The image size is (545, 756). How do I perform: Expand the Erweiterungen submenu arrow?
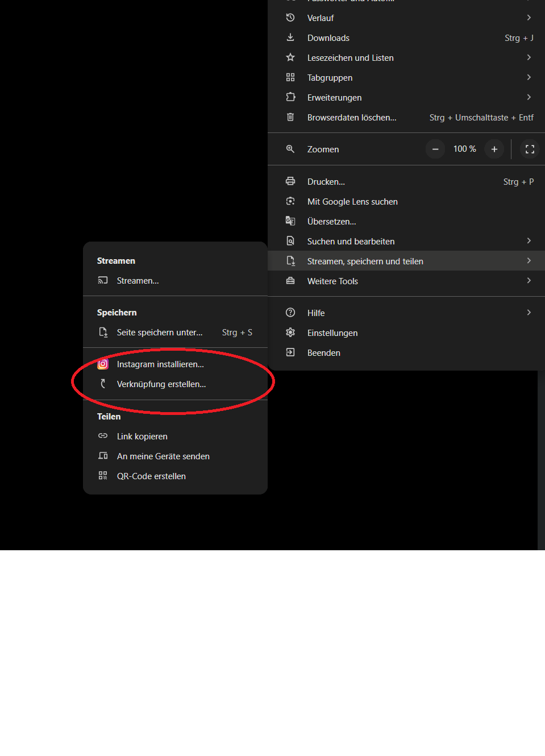pos(529,97)
